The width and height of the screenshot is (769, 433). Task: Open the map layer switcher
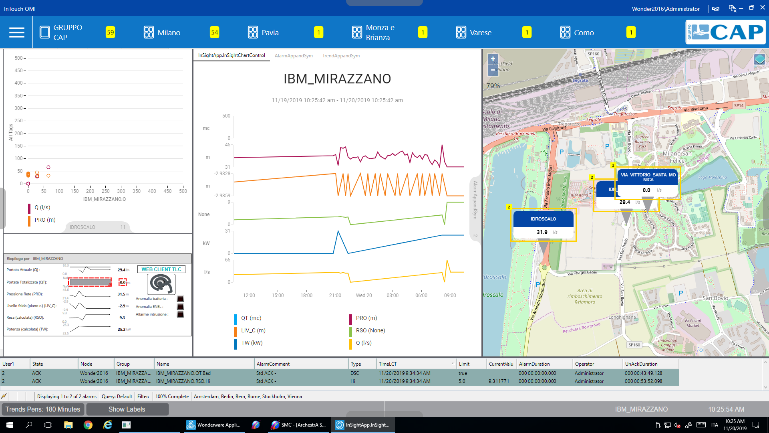(759, 60)
